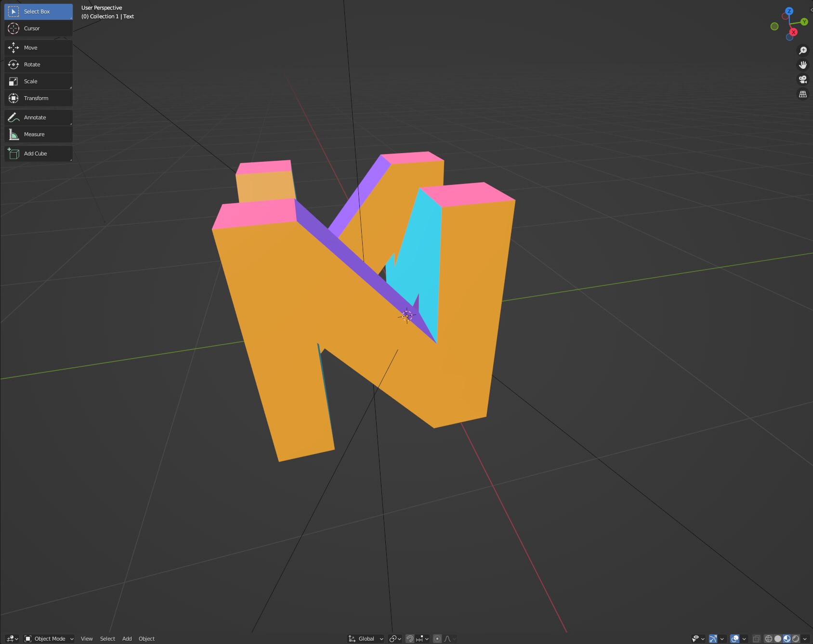Open the View menu

[87, 639]
